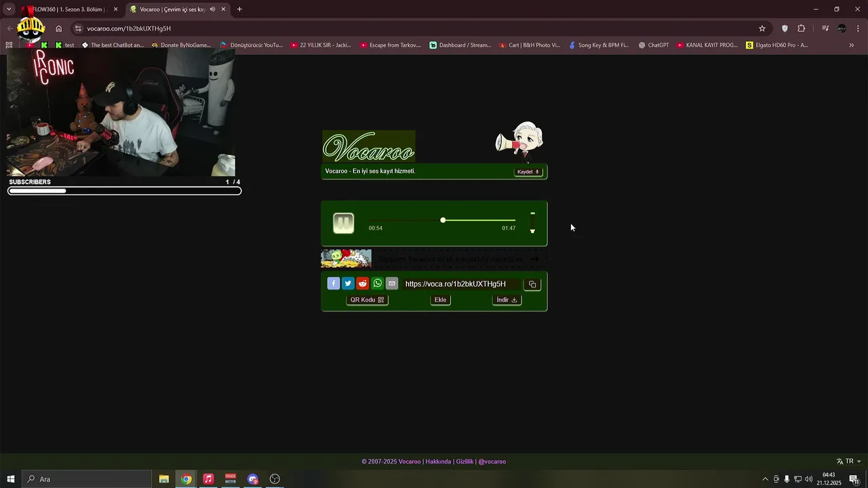Open the music app taskbar icon

[x=208, y=479]
